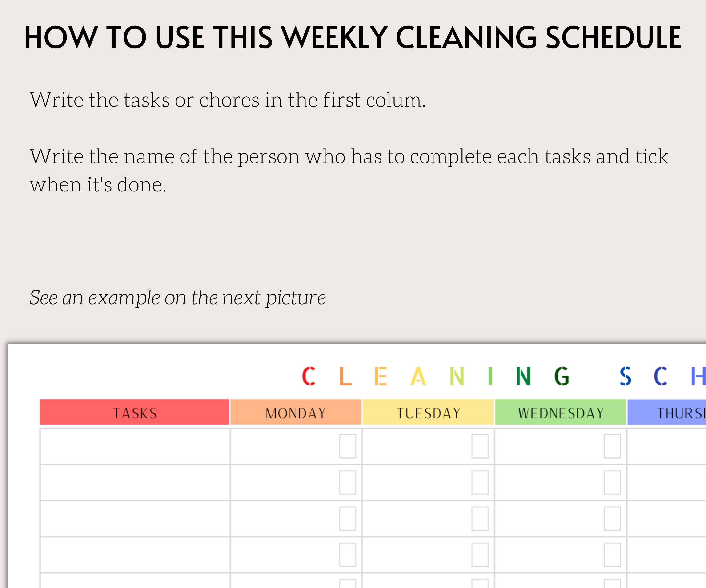Click the second row task cell
This screenshot has width=706, height=588.
coord(135,482)
